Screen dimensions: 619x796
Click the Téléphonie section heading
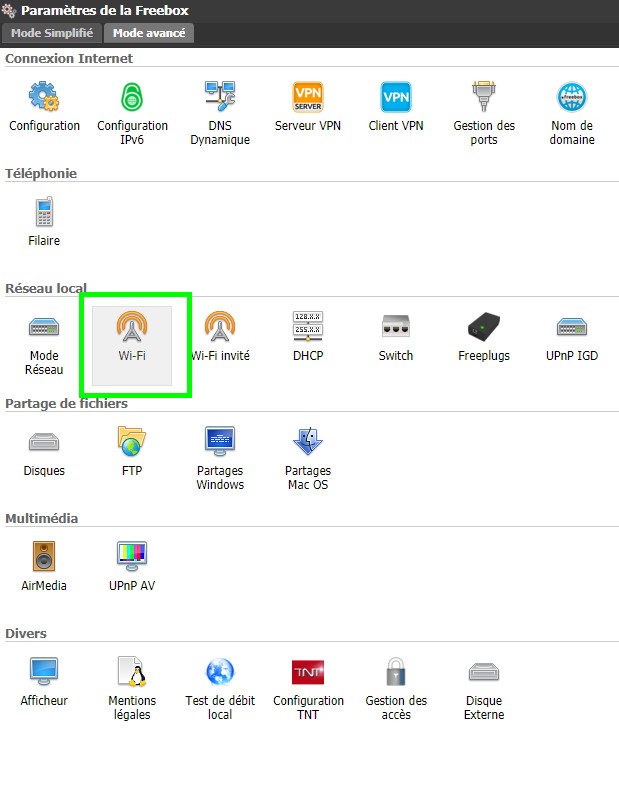click(x=41, y=173)
